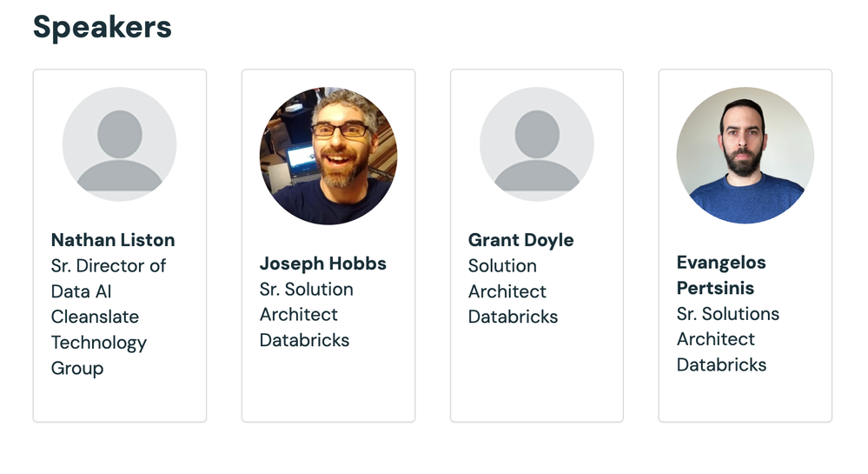Click the Speakers heading
The width and height of the screenshot is (868, 474).
103,27
